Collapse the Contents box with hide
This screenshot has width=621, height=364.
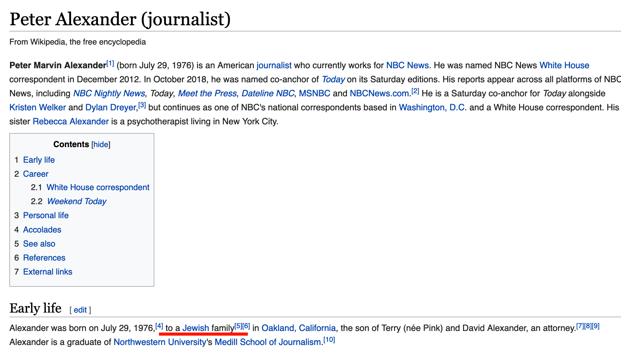click(101, 145)
